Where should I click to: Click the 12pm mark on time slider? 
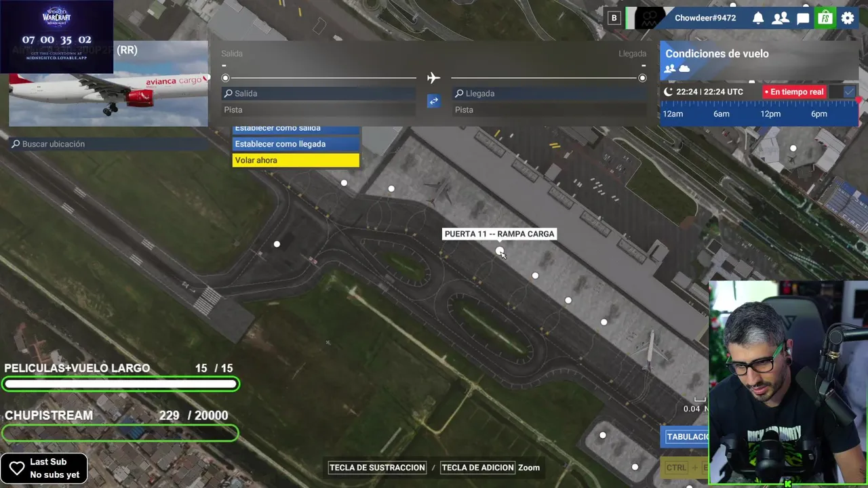click(770, 114)
